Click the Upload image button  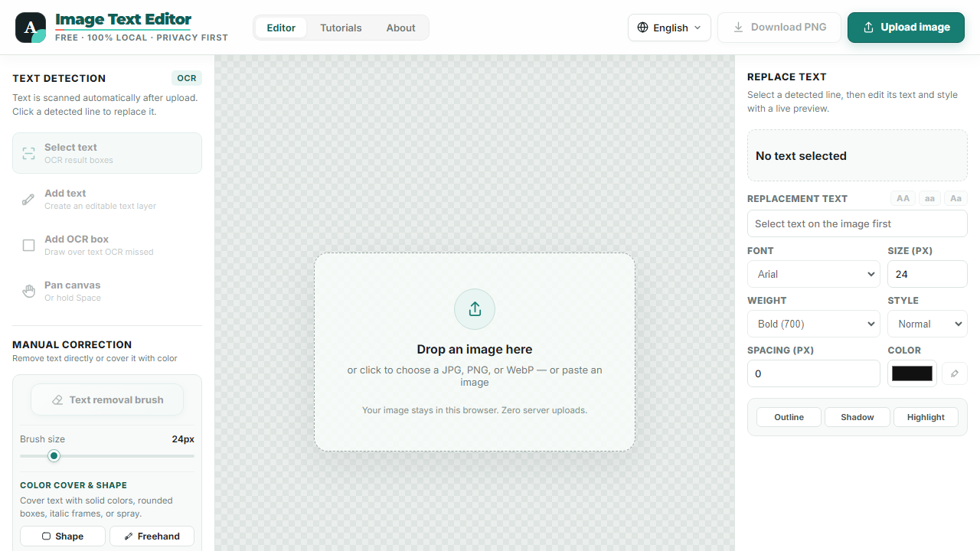[x=906, y=28]
